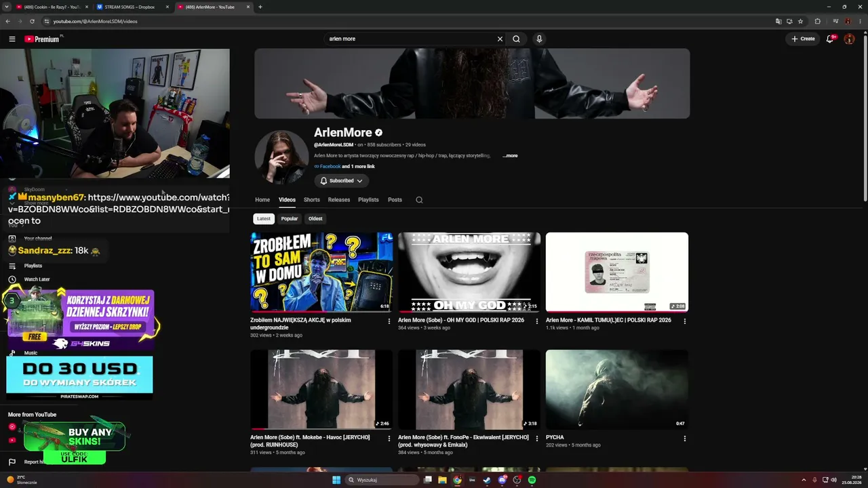This screenshot has height=488, width=868.
Task: Open the YouTube guide hamburger menu
Action: (12, 39)
